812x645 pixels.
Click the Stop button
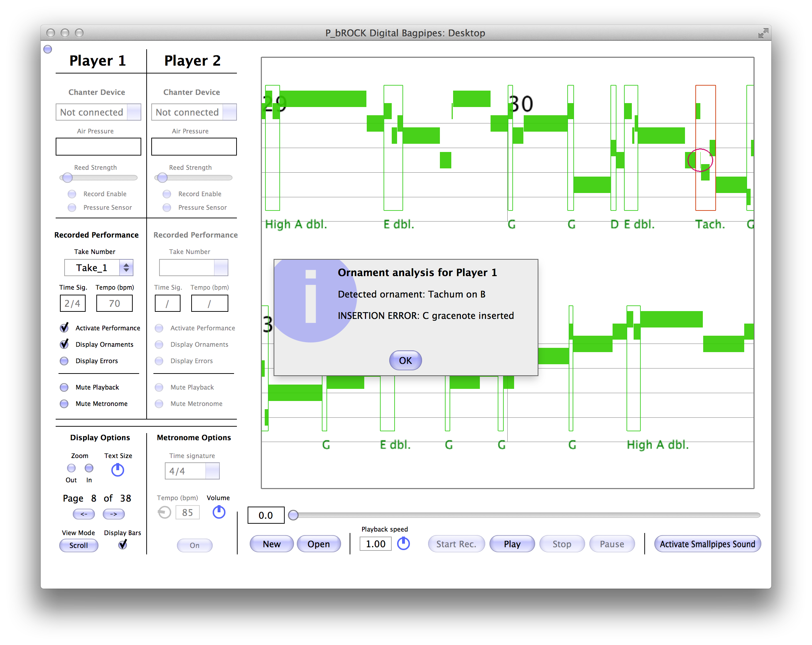click(562, 544)
